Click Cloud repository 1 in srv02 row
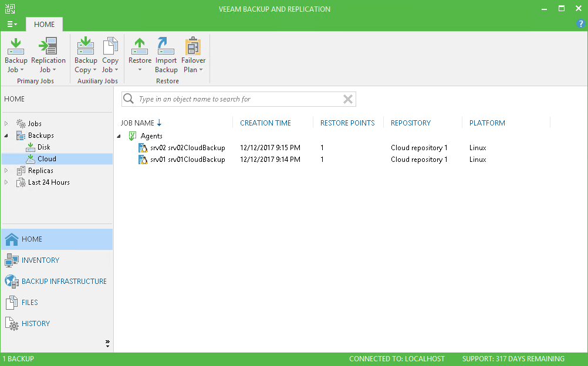588x366 pixels. click(x=419, y=148)
